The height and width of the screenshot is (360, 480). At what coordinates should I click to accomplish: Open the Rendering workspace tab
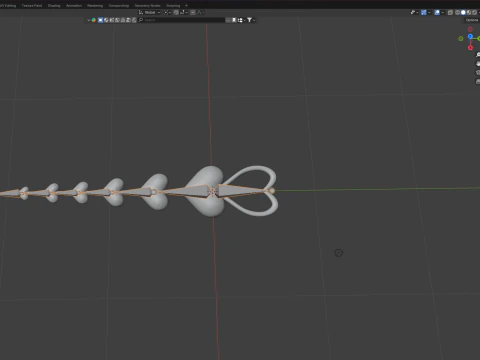[95, 6]
